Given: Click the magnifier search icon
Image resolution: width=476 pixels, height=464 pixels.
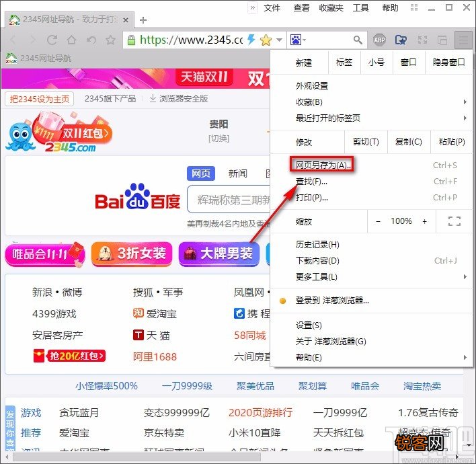Looking at the screenshot, I should 358,40.
